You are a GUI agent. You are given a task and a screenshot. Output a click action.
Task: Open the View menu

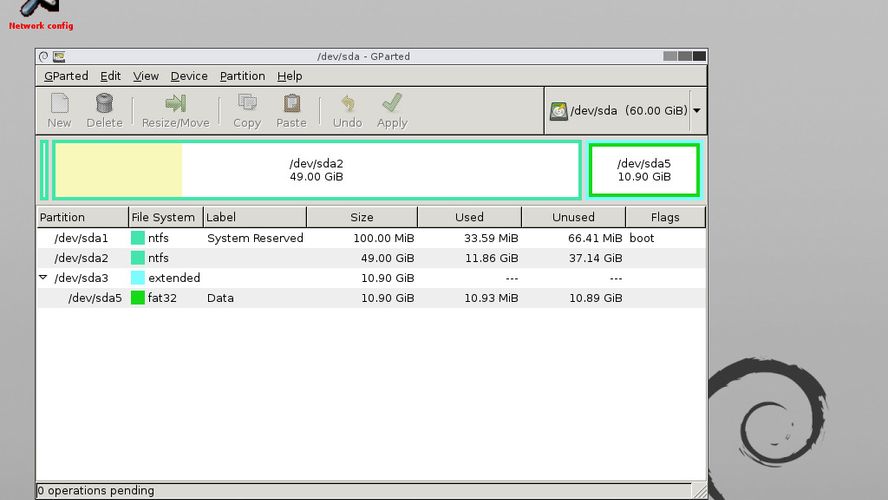[146, 76]
